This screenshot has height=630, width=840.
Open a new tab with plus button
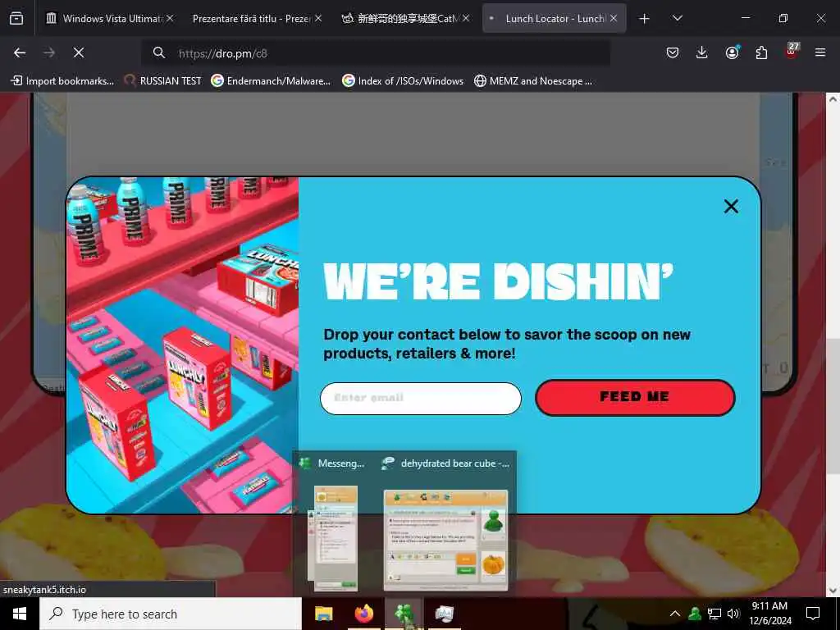pyautogui.click(x=645, y=19)
